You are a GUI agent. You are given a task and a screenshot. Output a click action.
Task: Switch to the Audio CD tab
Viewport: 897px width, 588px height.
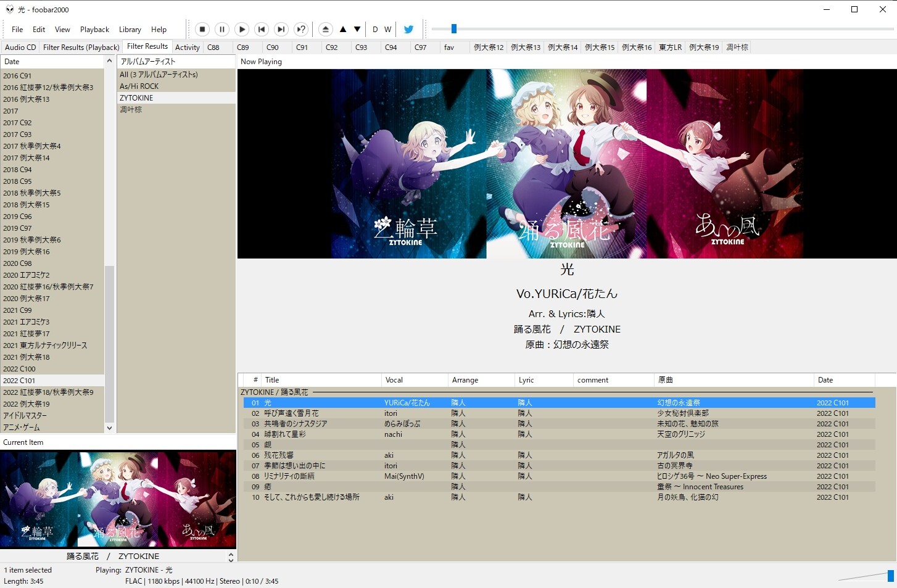click(20, 47)
